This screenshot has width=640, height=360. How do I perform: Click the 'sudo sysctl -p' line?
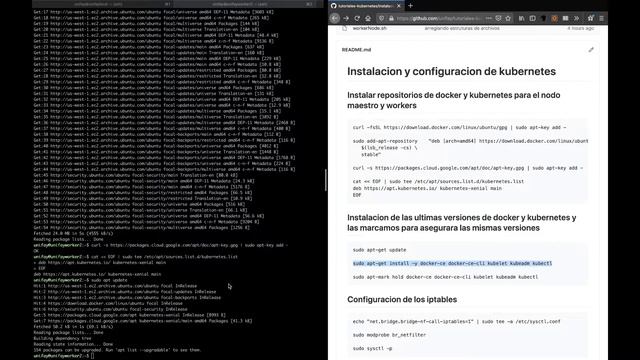(372, 348)
